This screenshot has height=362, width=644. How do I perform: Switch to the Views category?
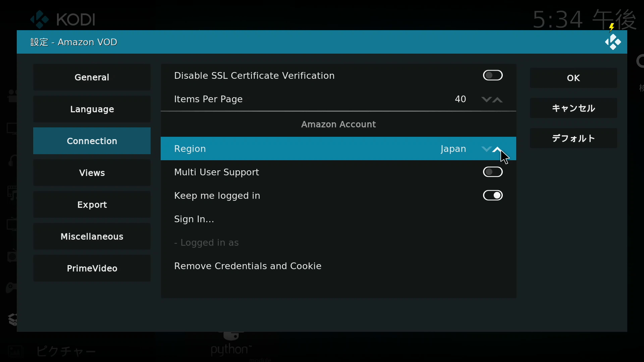[x=92, y=173]
